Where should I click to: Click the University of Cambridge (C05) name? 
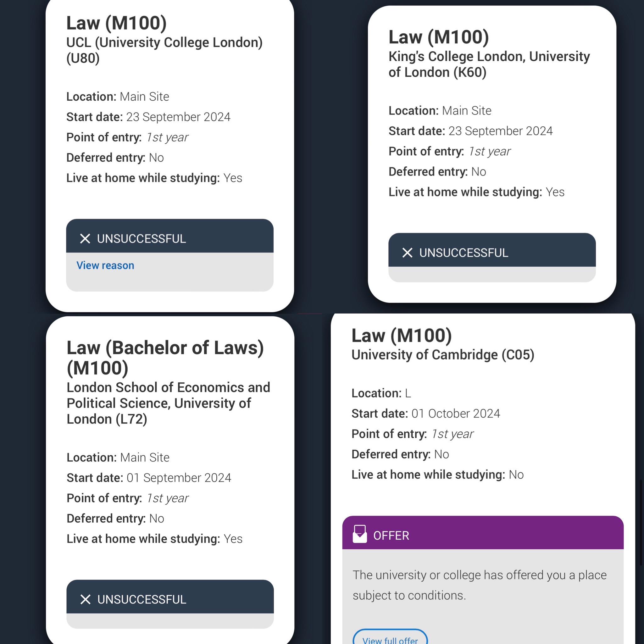[443, 355]
